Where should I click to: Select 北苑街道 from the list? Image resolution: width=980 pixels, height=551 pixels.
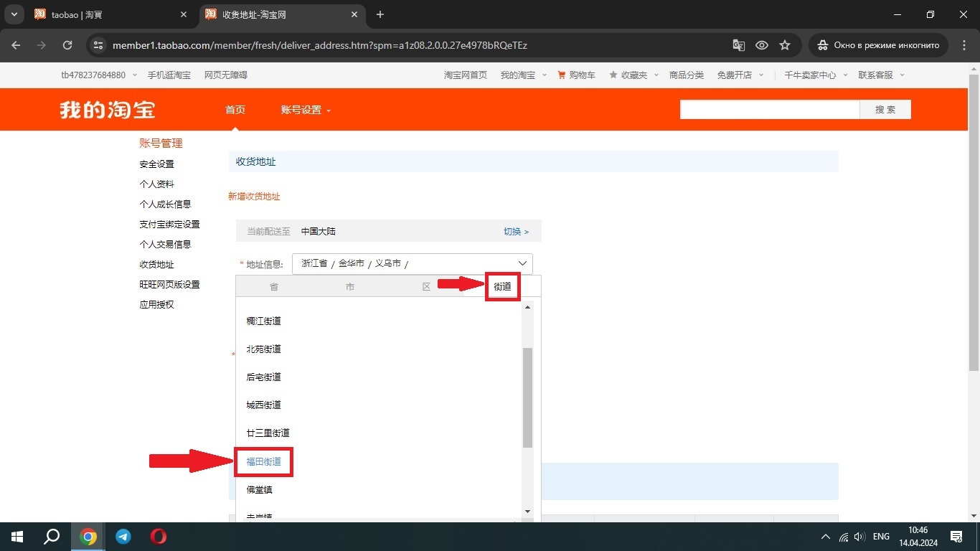263,349
